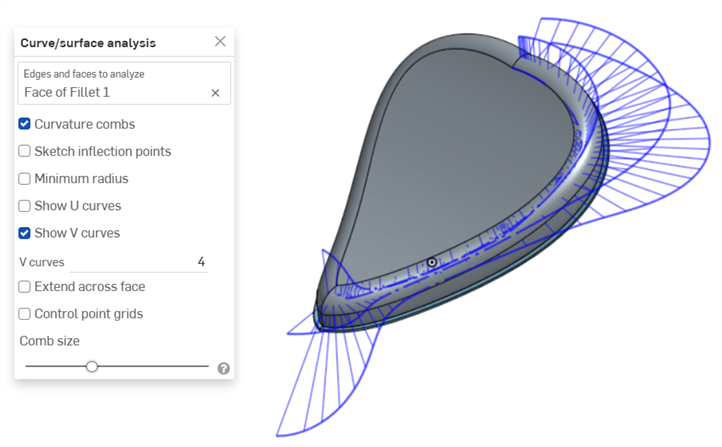Click the V curves count field
This screenshot has width=722, height=447.
[x=139, y=262]
